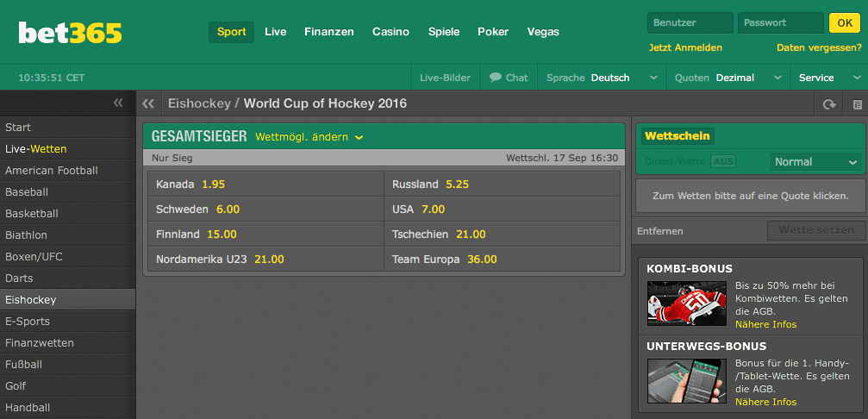
Task: Open Boxen/UFC in sidebar
Action: pyautogui.click(x=67, y=257)
